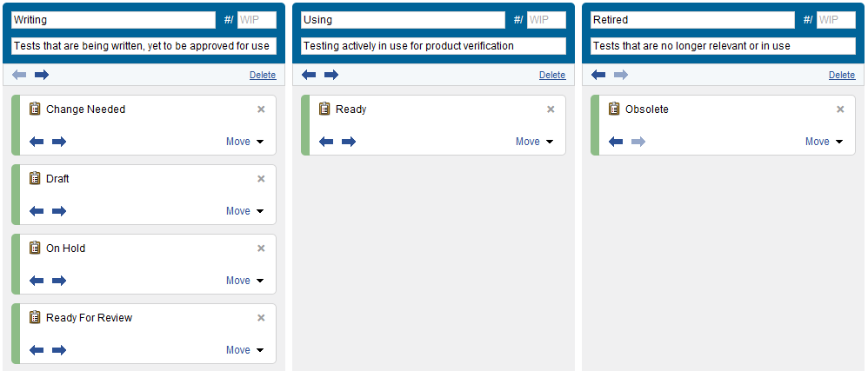Open Move dropdown on Change Needed card

click(x=244, y=142)
